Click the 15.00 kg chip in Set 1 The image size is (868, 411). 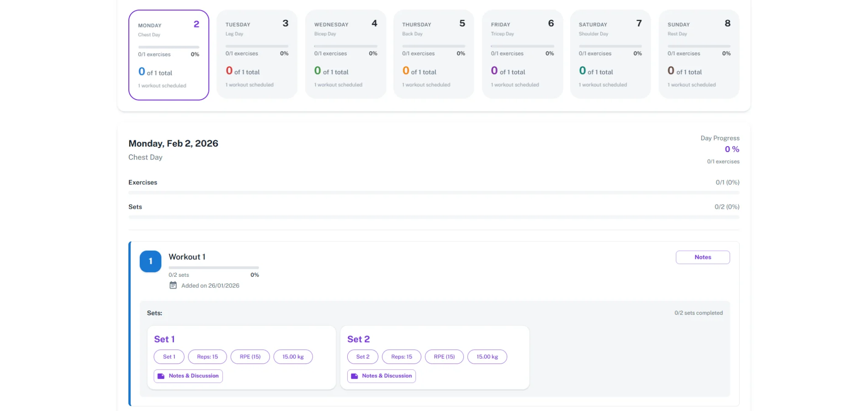point(293,357)
